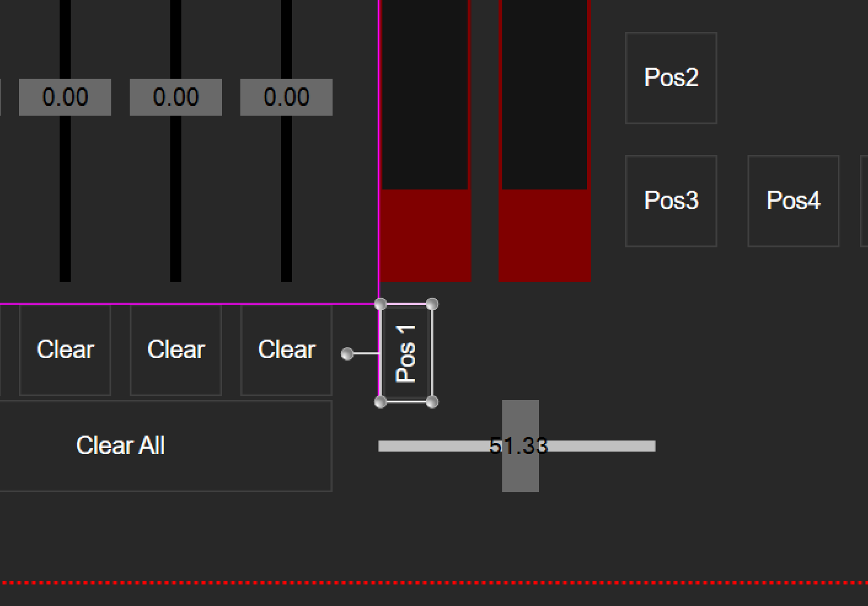
Task: Select the middle fader's 0.00 handle
Action: point(176,97)
